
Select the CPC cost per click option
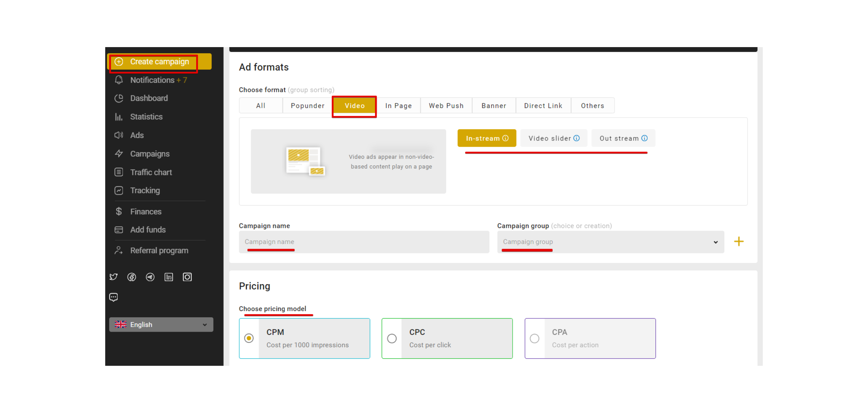392,339
